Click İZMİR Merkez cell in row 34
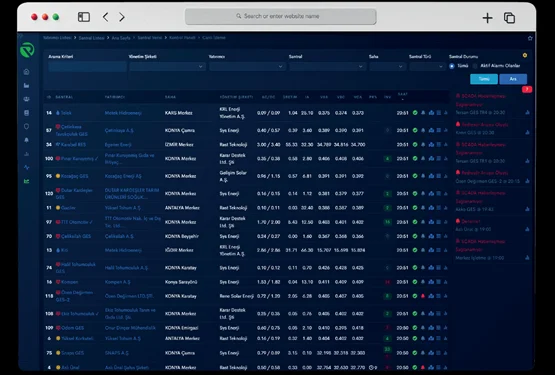 179,144
